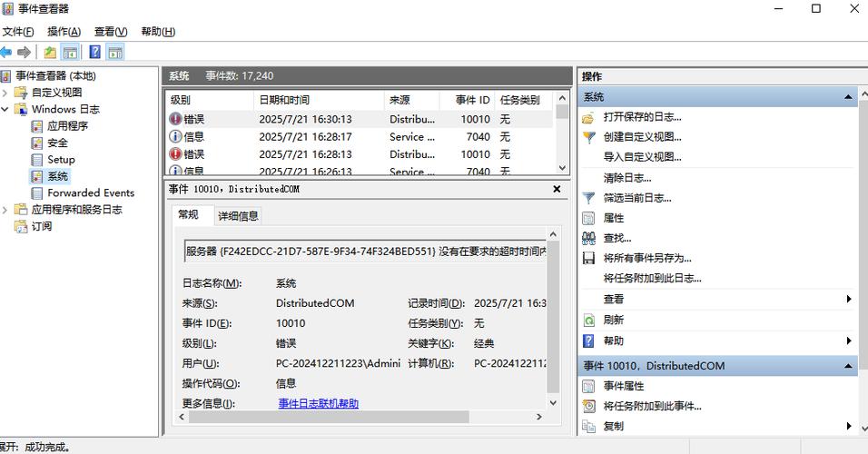868x454 pixels.
Task: Click 将任务附加到此日志... action
Action: point(652,278)
